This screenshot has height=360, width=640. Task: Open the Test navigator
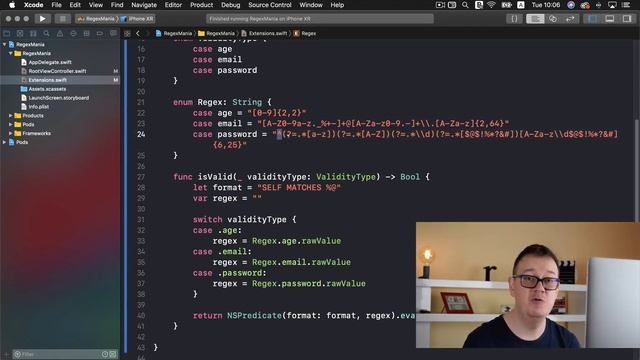pyautogui.click(x=73, y=33)
